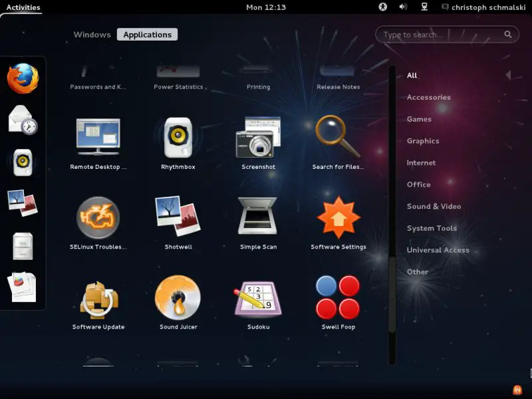532x399 pixels.
Task: Click the "Release Notes" app label
Action: [338, 87]
